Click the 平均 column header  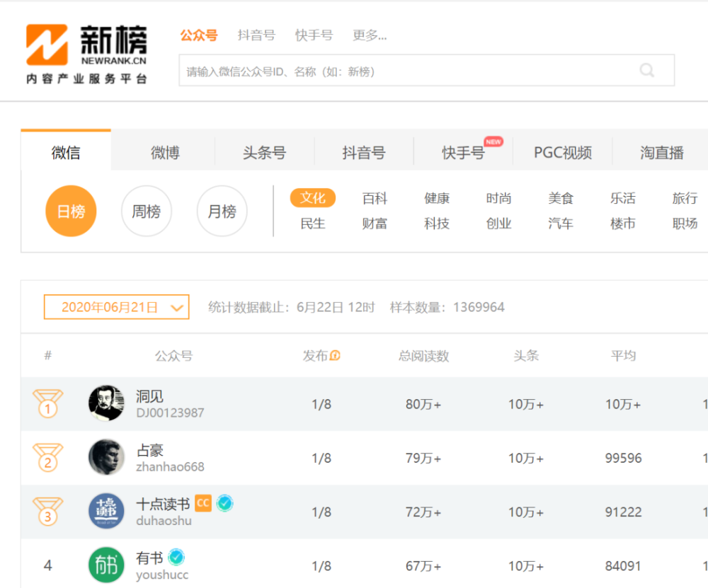pyautogui.click(x=623, y=356)
